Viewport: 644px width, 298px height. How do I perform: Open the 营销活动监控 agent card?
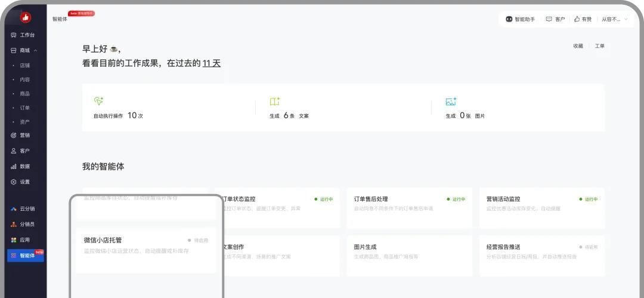click(541, 207)
